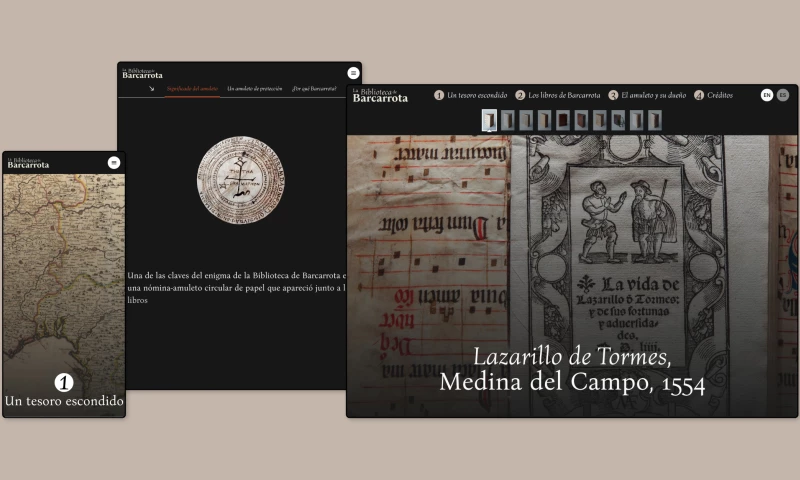Open 'Los libros de Barcarrota' section
This screenshot has width=800, height=480.
pyautogui.click(x=558, y=95)
